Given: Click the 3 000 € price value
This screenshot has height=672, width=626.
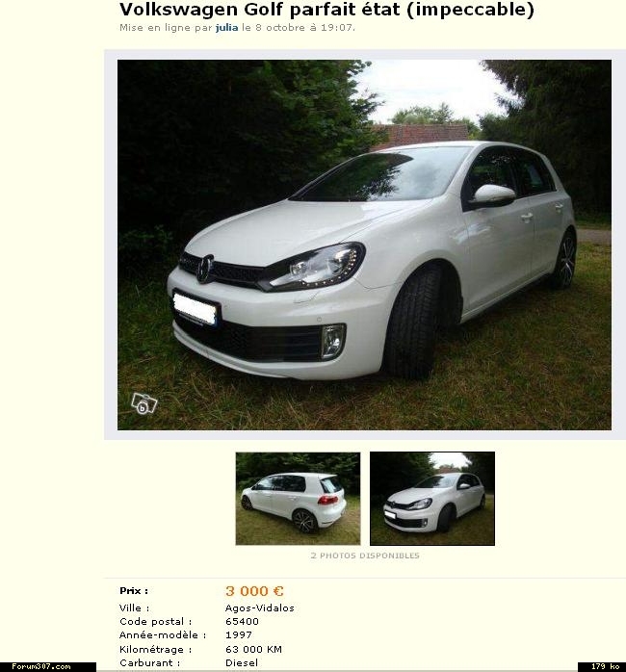Looking at the screenshot, I should pos(254,591).
